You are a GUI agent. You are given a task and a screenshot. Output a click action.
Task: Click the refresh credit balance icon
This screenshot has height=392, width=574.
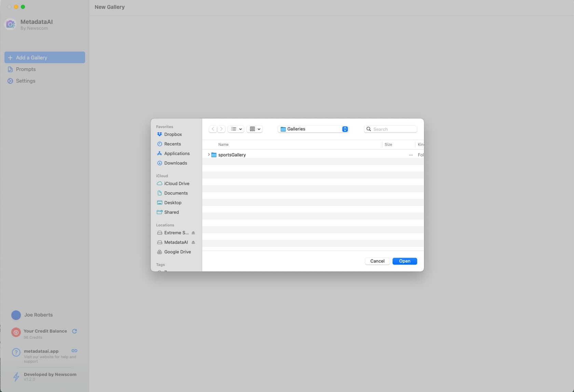click(x=74, y=331)
